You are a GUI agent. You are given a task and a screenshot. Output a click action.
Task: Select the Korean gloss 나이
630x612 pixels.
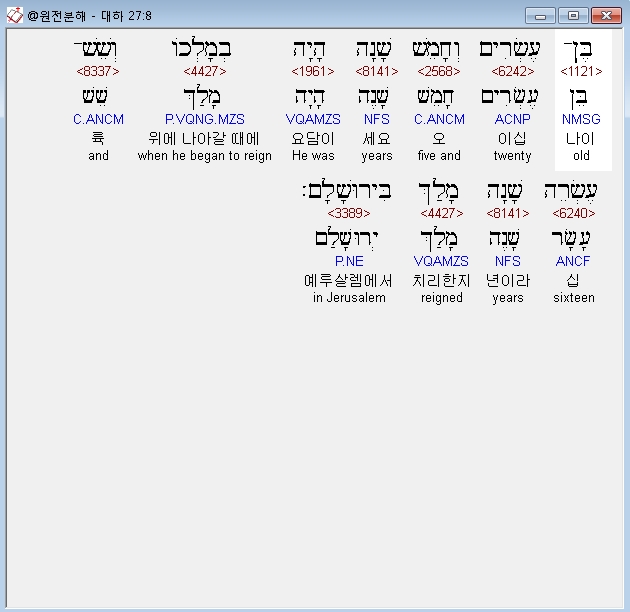[x=580, y=139]
